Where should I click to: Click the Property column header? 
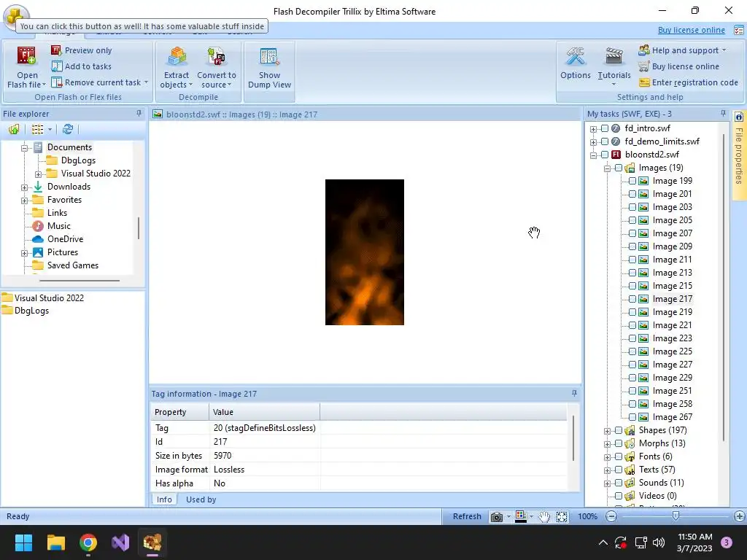coord(179,412)
